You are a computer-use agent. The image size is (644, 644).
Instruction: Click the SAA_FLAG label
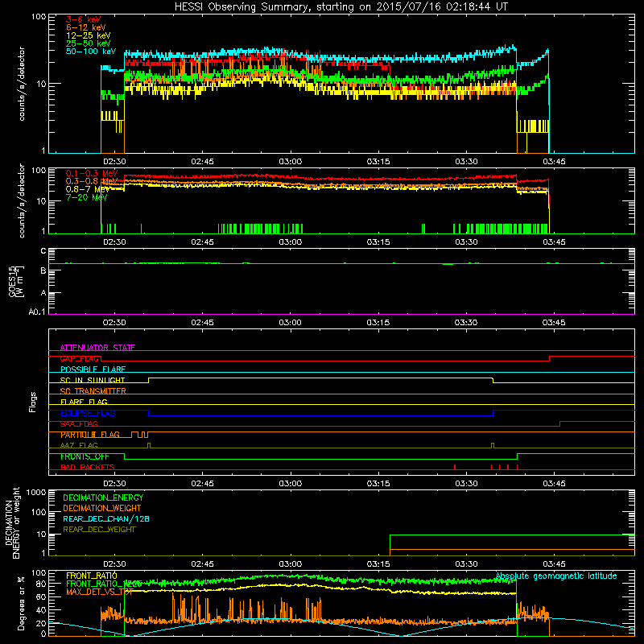79,423
